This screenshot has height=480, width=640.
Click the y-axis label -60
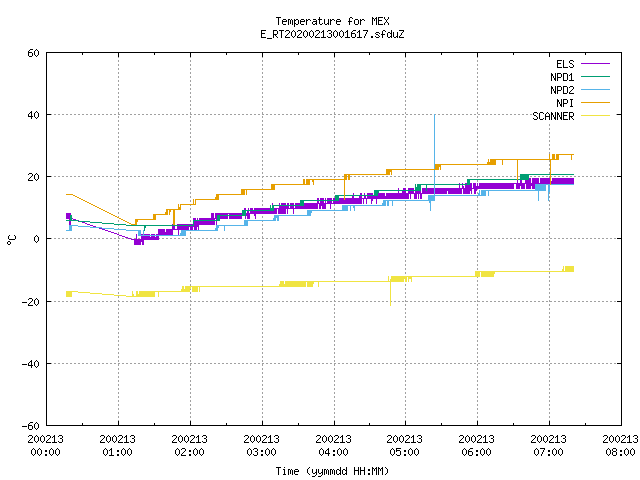pyautogui.click(x=31, y=426)
